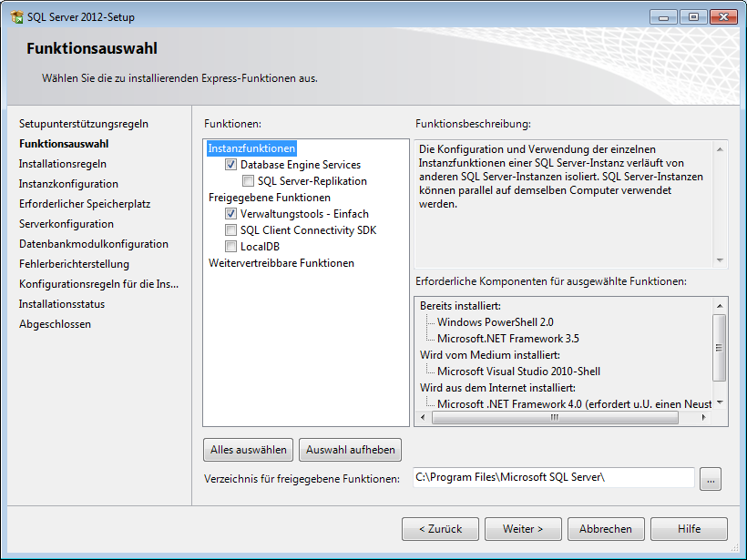Cancel setup with Abbrechen button
The width and height of the screenshot is (747, 560).
pyautogui.click(x=606, y=529)
